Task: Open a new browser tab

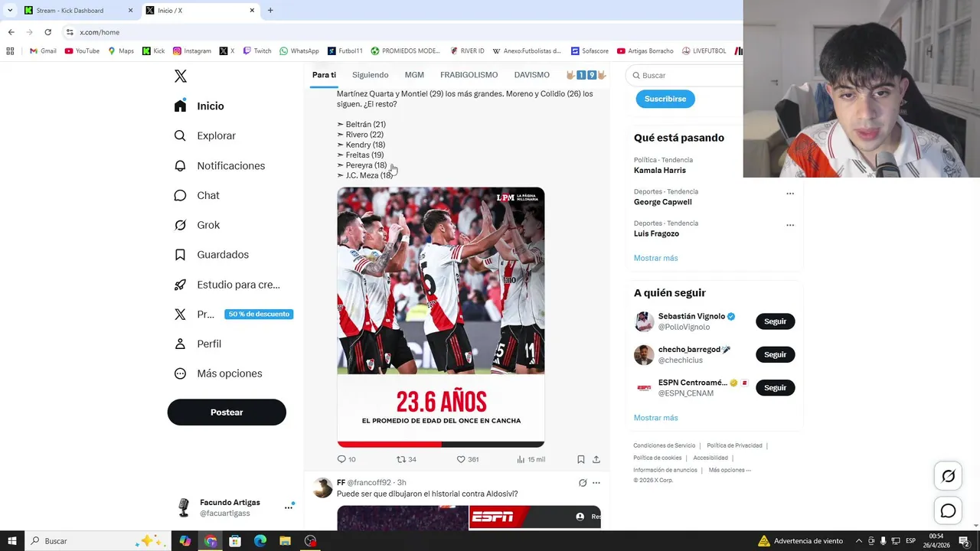Action: [x=270, y=11]
